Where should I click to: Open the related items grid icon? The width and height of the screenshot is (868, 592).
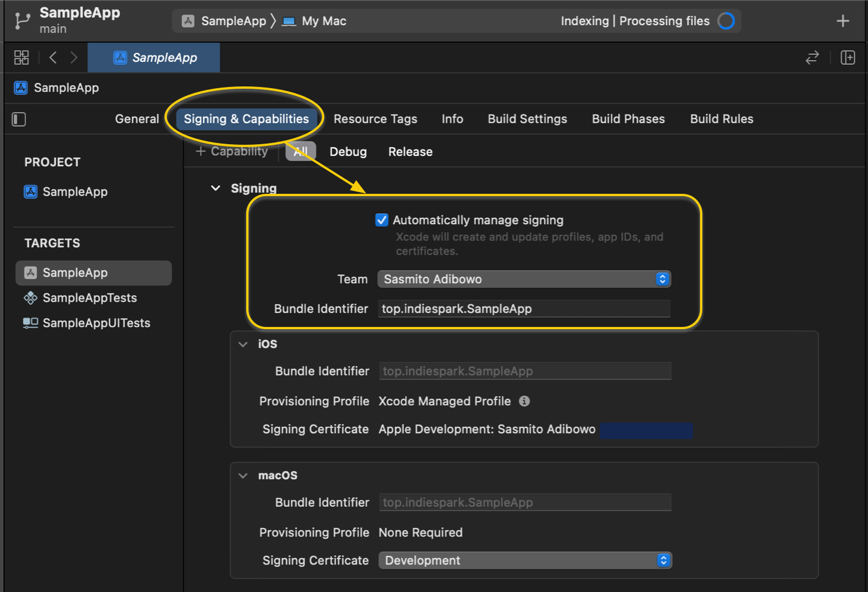pos(22,57)
